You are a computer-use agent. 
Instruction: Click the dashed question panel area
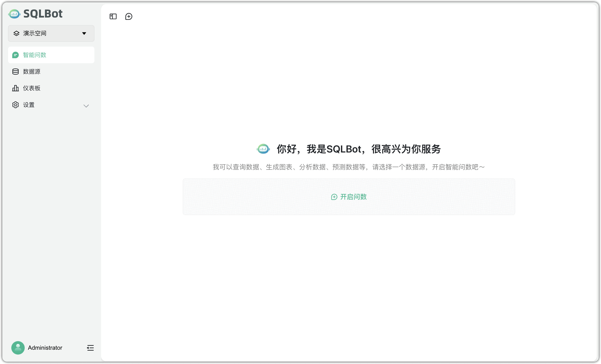pos(349,197)
